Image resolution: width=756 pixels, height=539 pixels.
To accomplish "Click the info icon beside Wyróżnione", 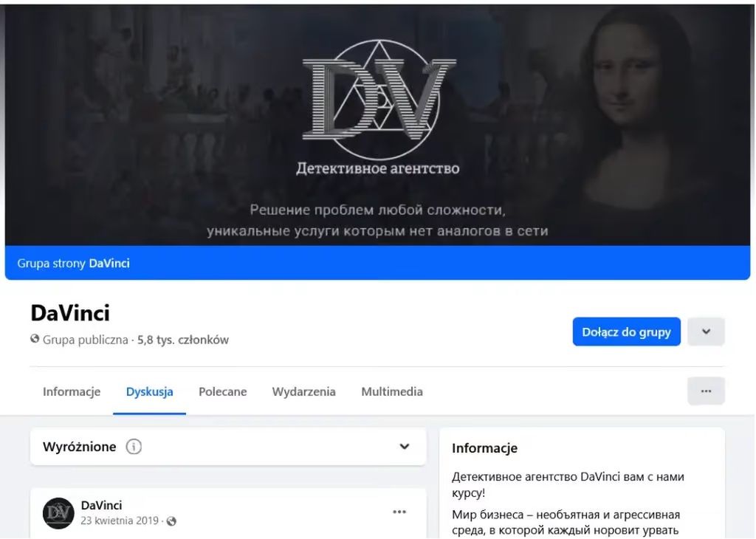I will [x=134, y=447].
